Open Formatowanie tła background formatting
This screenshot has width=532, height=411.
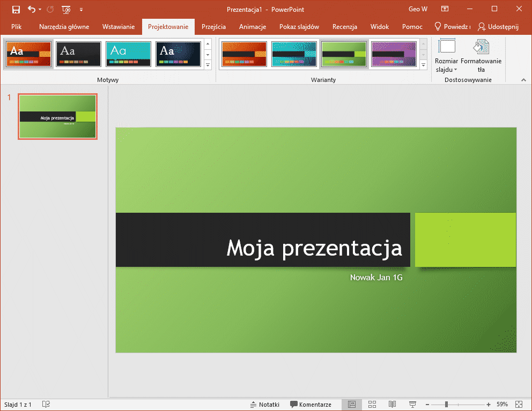481,56
